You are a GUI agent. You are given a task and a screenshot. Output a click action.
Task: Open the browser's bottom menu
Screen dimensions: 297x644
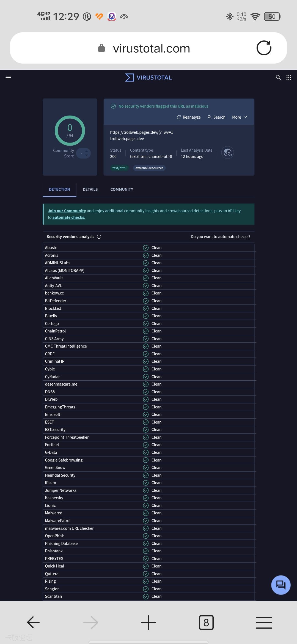[x=264, y=622]
